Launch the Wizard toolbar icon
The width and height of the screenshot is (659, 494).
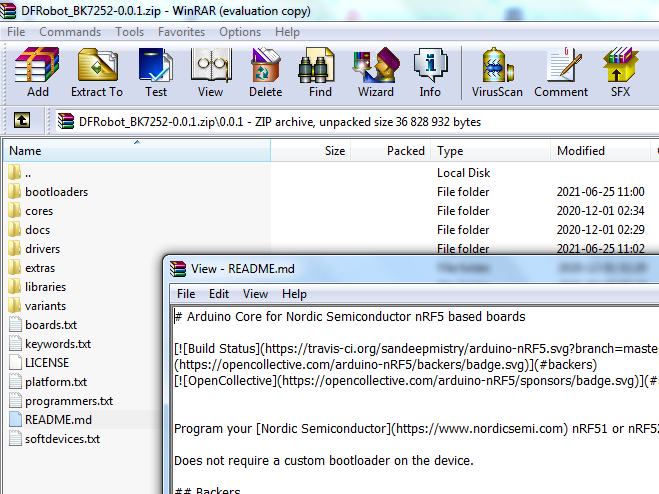pyautogui.click(x=376, y=72)
